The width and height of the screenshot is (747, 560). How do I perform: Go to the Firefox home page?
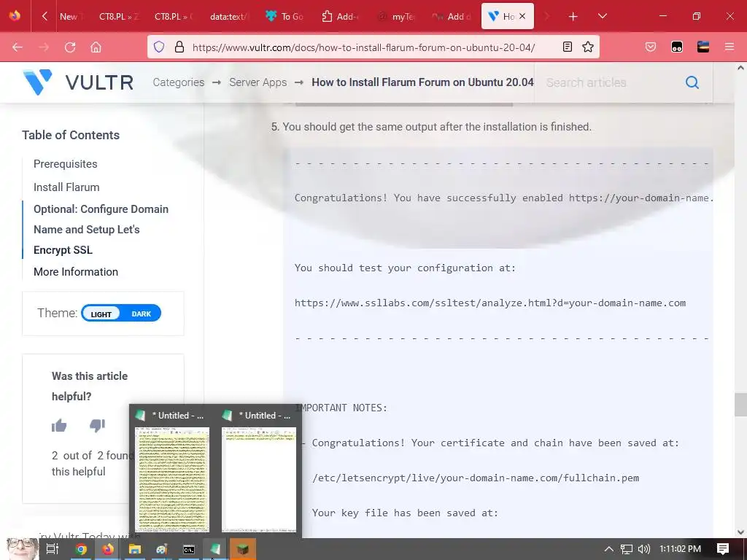pyautogui.click(x=96, y=47)
